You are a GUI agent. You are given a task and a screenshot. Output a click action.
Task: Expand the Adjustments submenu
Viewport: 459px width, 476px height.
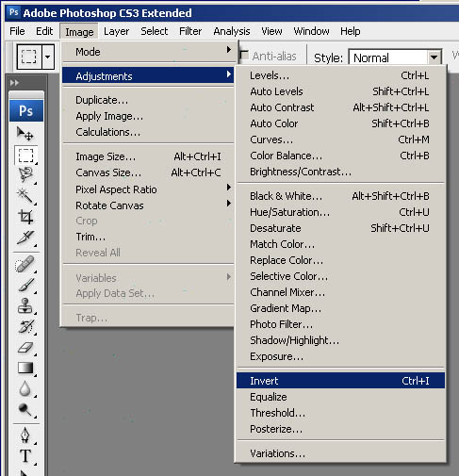(148, 76)
